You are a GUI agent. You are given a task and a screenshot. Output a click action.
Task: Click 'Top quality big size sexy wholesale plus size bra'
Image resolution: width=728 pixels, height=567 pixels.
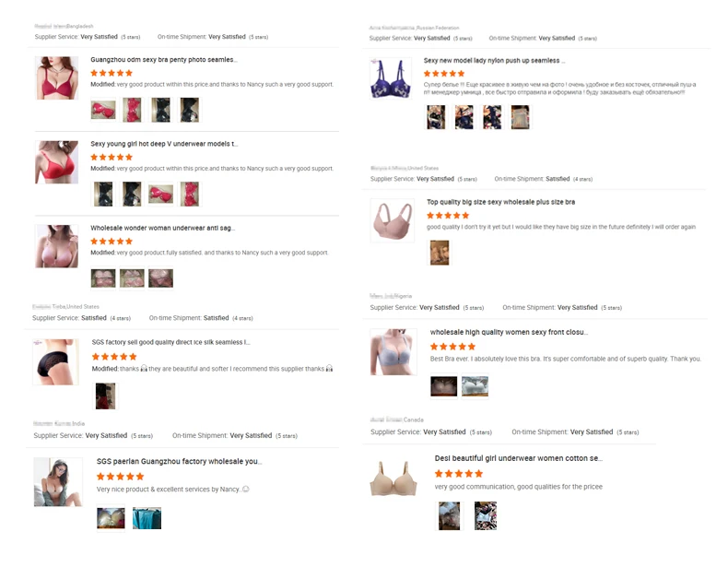click(501, 202)
